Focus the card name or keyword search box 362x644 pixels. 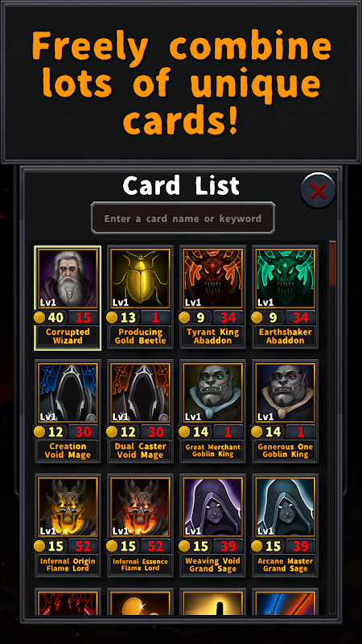coord(183,218)
